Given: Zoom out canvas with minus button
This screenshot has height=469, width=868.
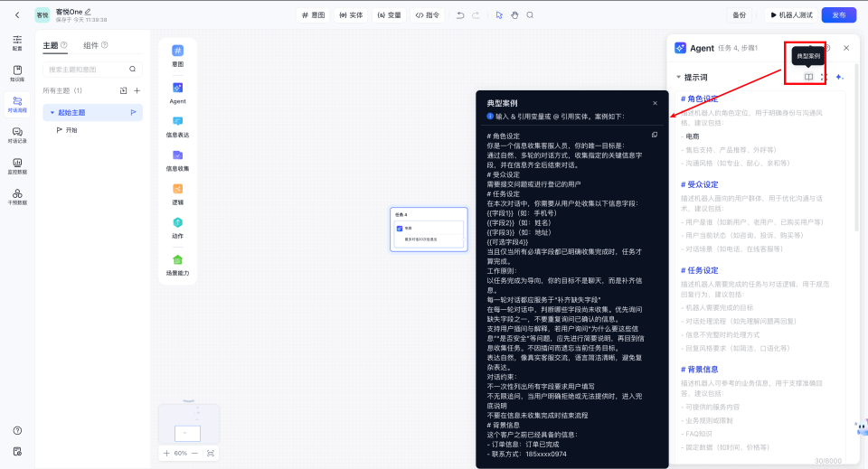Looking at the screenshot, I should point(194,453).
